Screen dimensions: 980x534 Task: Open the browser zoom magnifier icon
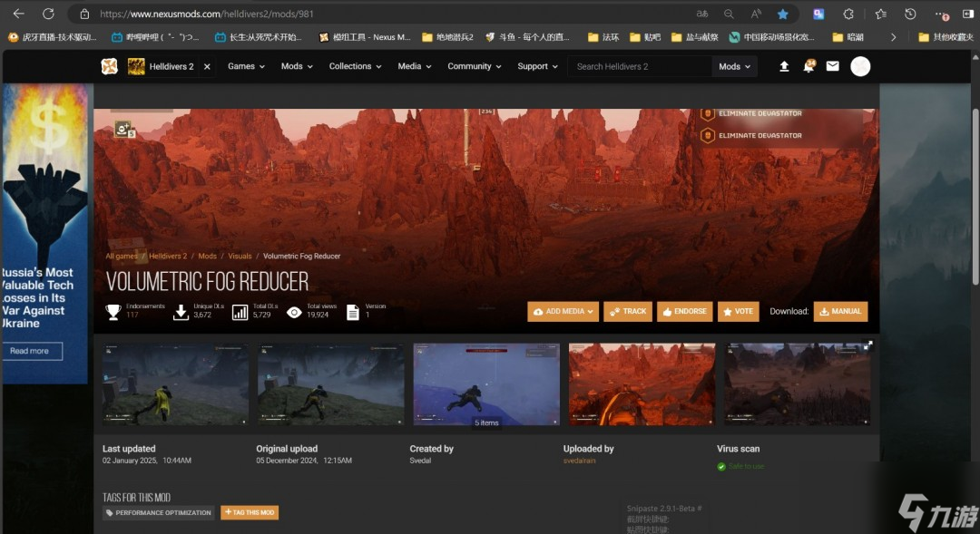(x=729, y=14)
